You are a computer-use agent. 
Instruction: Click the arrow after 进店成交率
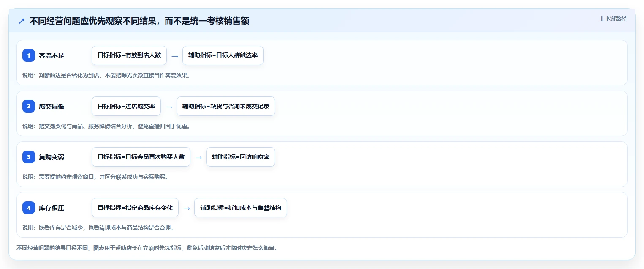(169, 107)
